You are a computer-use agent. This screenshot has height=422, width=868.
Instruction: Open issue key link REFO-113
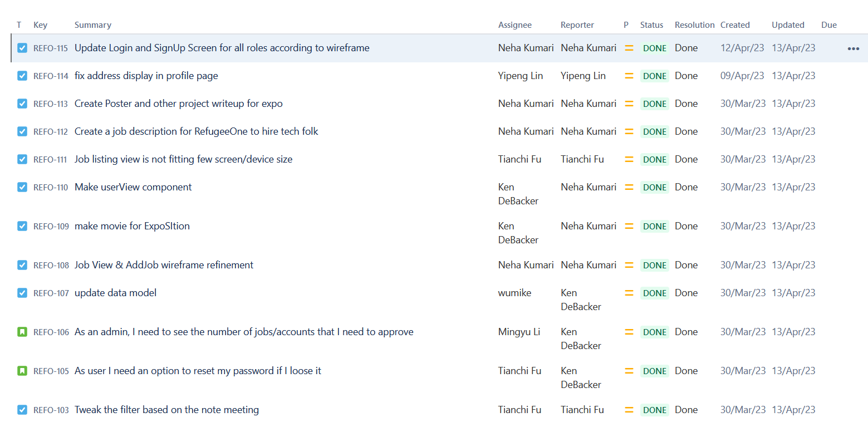[x=51, y=104]
